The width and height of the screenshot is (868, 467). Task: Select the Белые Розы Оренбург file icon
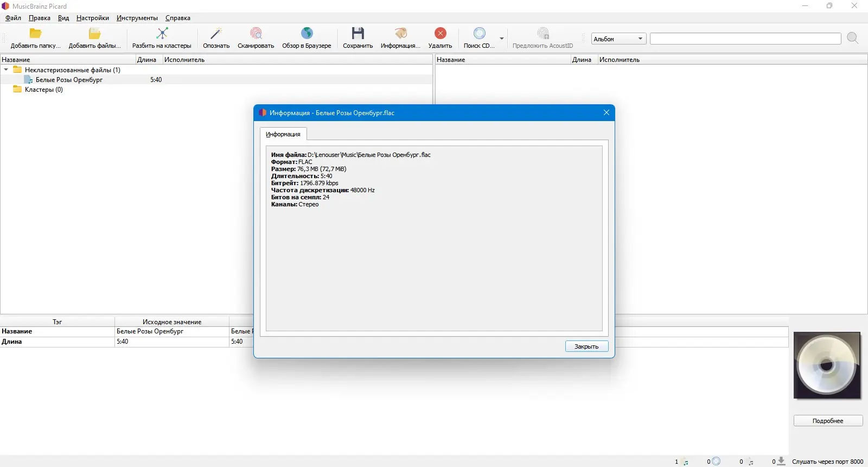[x=28, y=80]
